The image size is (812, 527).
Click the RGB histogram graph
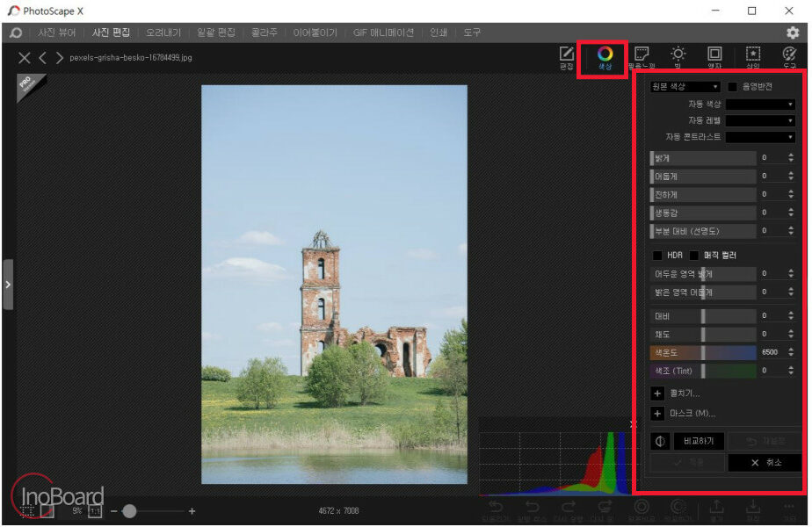(x=555, y=464)
